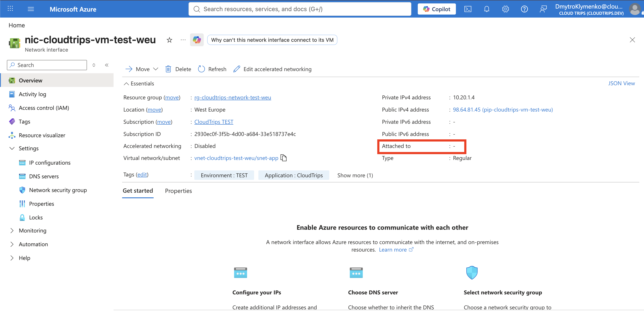The image size is (644, 313).
Task: Click the Copilot icon beside the title
Action: pos(197,40)
